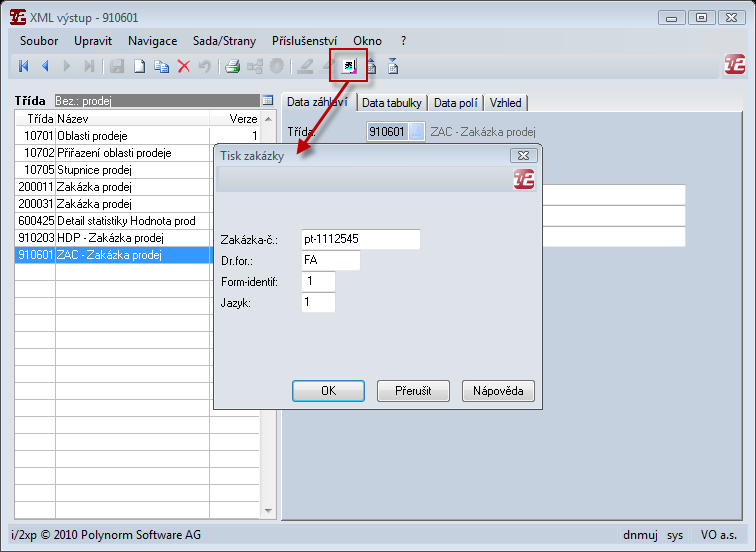The height and width of the screenshot is (552, 756).
Task: Click the first pencil edit icon
Action: (305, 66)
